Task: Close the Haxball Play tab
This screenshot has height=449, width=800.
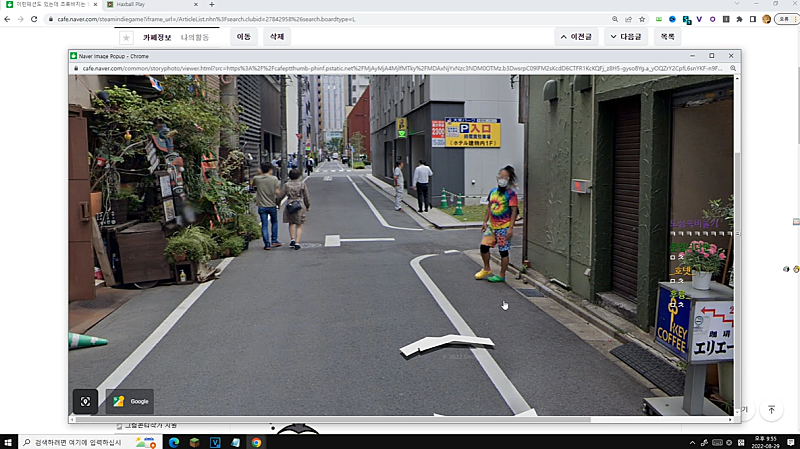Action: point(196,4)
